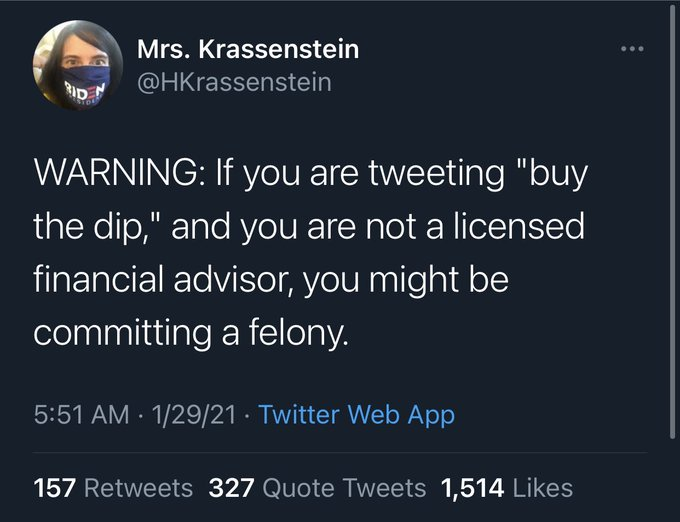Click the Biden mask in the avatar
The image size is (680, 522).
85,85
